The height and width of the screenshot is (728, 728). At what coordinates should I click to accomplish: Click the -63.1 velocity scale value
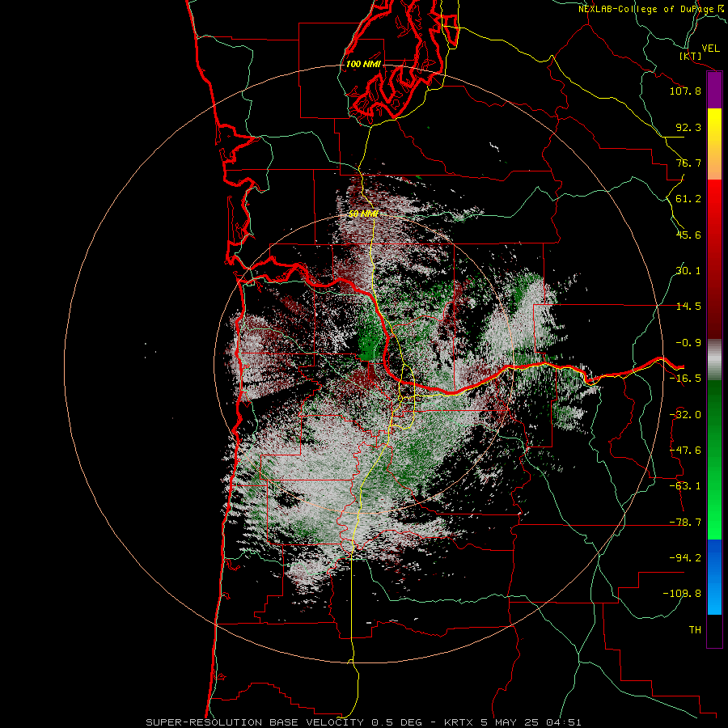(x=685, y=486)
